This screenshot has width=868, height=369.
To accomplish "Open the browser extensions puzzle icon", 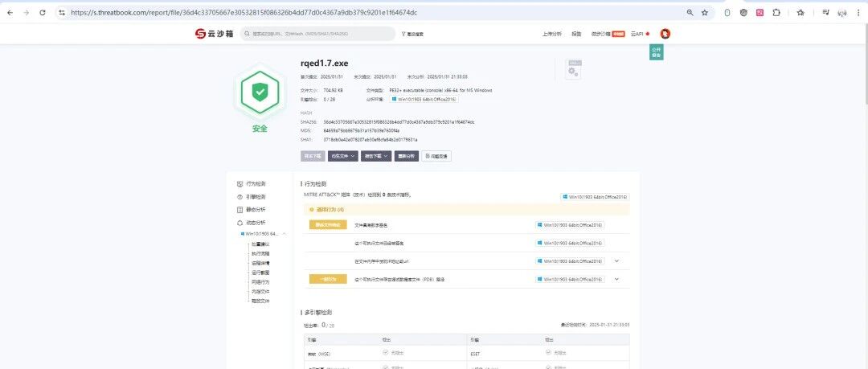I will [776, 12].
